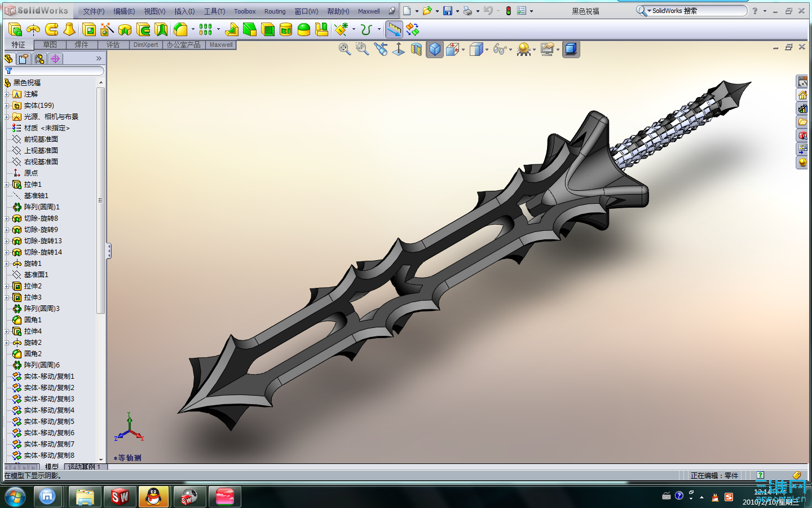The height and width of the screenshot is (508, 812).
Task: Select the Wrap tool
Action: [286, 29]
